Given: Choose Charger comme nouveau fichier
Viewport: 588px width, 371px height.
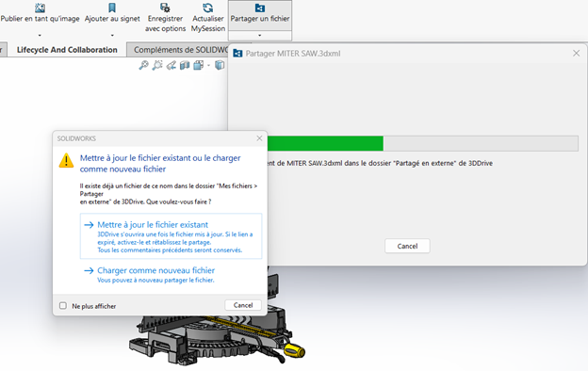Looking at the screenshot, I should [171, 275].
